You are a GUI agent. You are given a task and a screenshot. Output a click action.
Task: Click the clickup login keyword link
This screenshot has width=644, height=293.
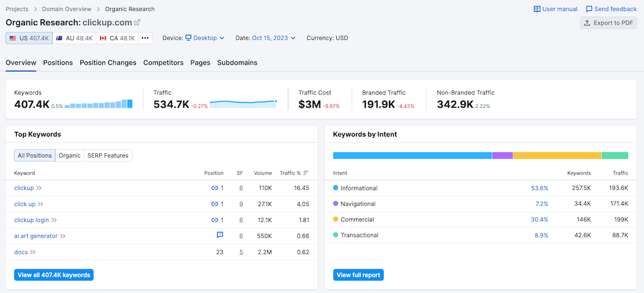[x=32, y=220]
